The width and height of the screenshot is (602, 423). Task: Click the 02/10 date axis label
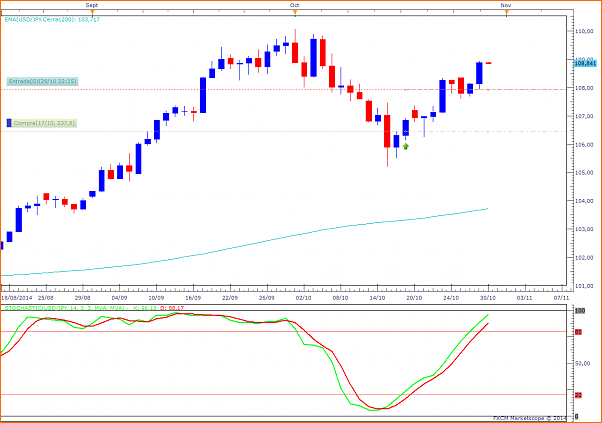pos(304,298)
